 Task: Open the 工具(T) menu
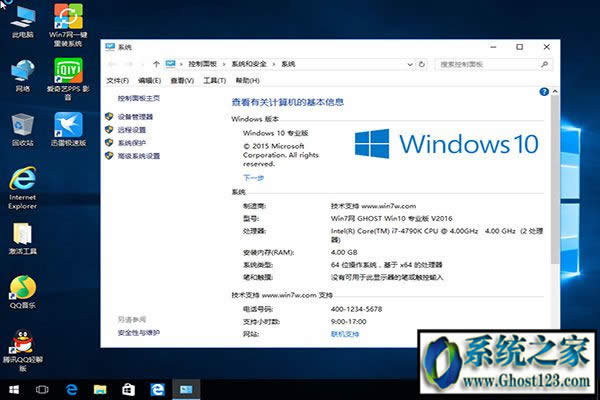point(214,80)
